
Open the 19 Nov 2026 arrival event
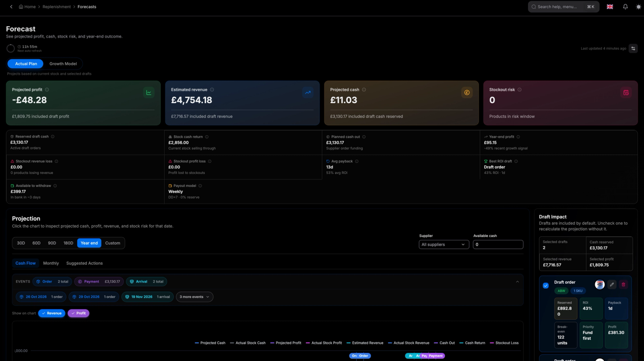coord(147,297)
